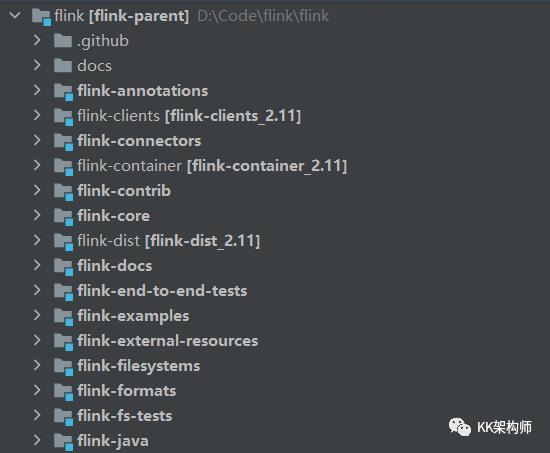Click the flink-parent root module folder icon
Image resolution: width=550 pixels, height=453 pixels.
(x=41, y=16)
